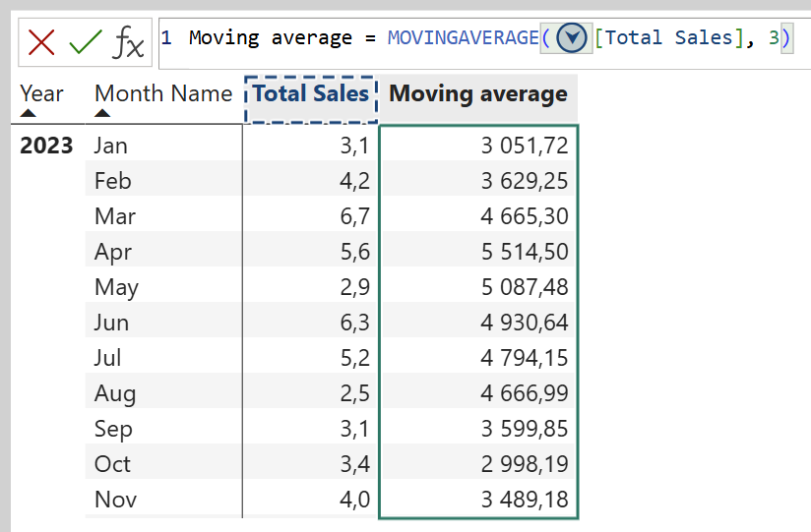The image size is (811, 532).
Task: Open the fx function helper
Action: 128,42
